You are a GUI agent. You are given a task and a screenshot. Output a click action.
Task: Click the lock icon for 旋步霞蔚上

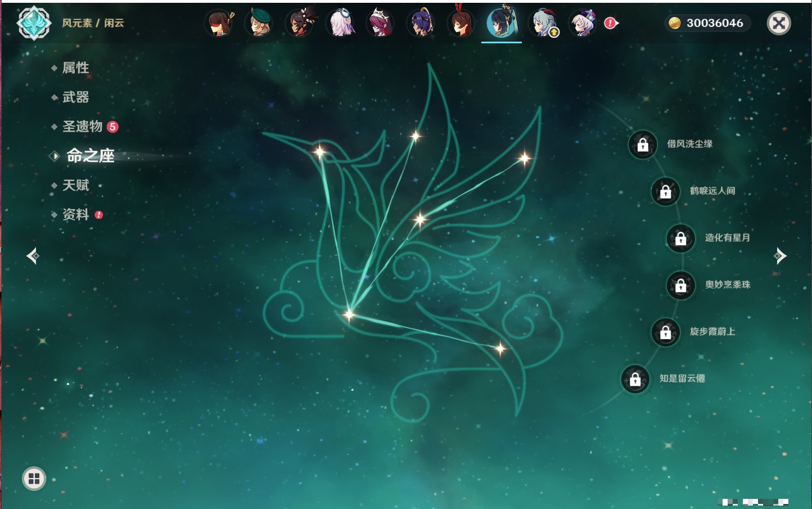666,332
